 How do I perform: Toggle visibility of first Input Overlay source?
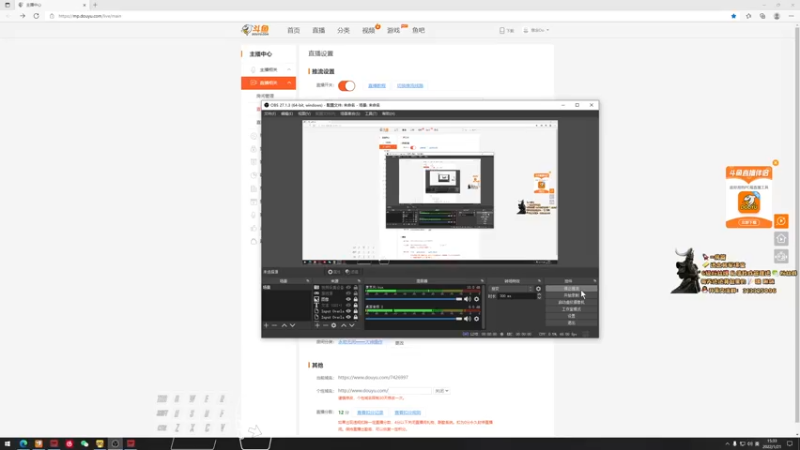click(348, 311)
